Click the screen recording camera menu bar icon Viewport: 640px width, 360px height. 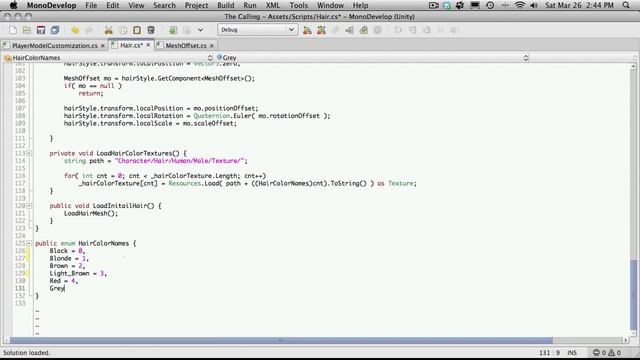point(433,5)
